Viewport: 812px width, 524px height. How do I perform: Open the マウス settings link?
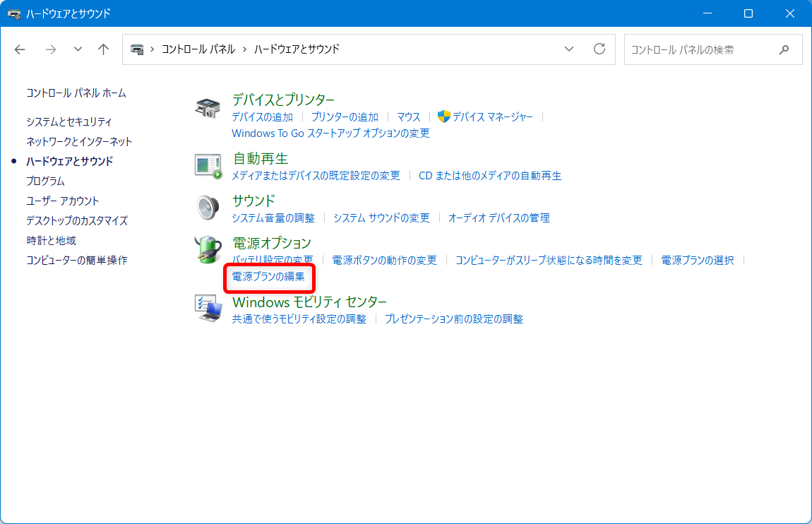click(x=408, y=117)
